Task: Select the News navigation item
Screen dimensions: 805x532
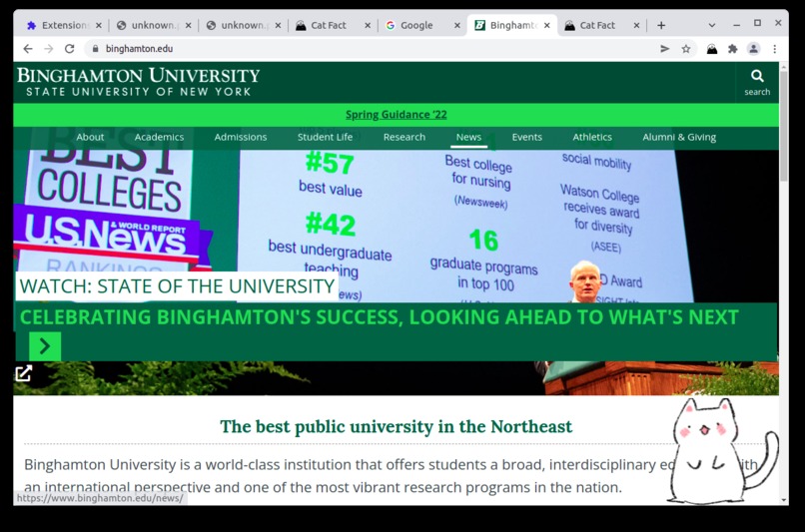Action: 468,137
